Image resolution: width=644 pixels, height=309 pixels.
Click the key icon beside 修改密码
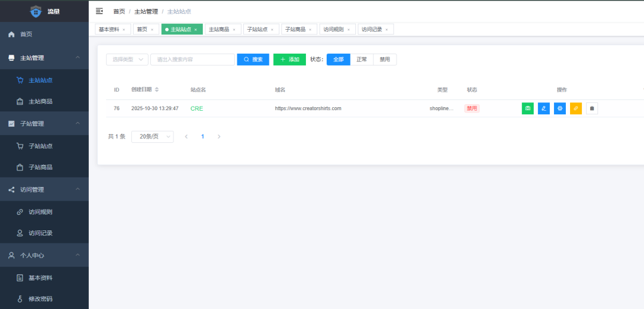(20, 299)
